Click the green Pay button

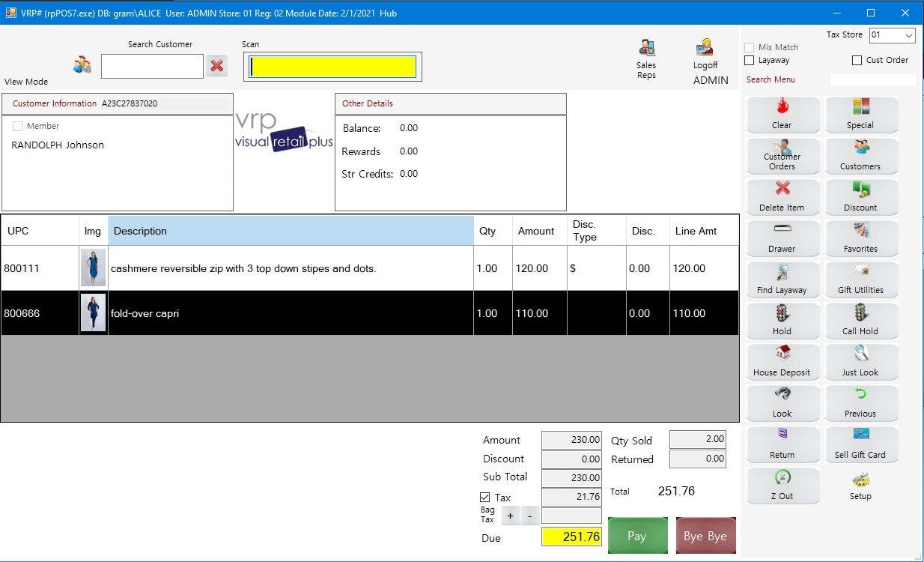(x=637, y=536)
